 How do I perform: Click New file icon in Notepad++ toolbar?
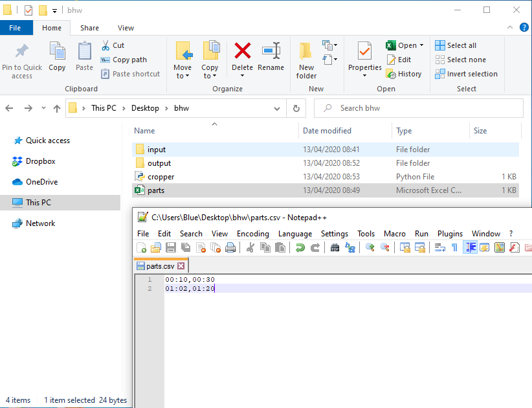141,247
